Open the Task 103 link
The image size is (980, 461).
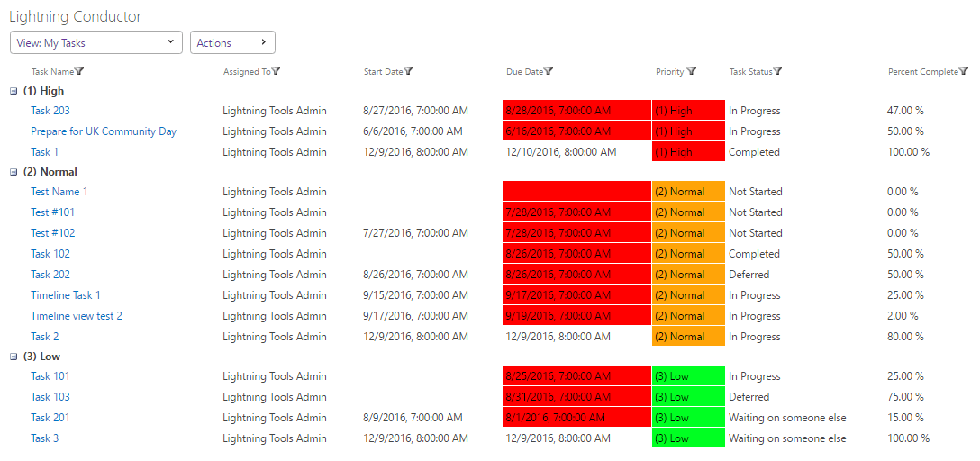coord(50,397)
